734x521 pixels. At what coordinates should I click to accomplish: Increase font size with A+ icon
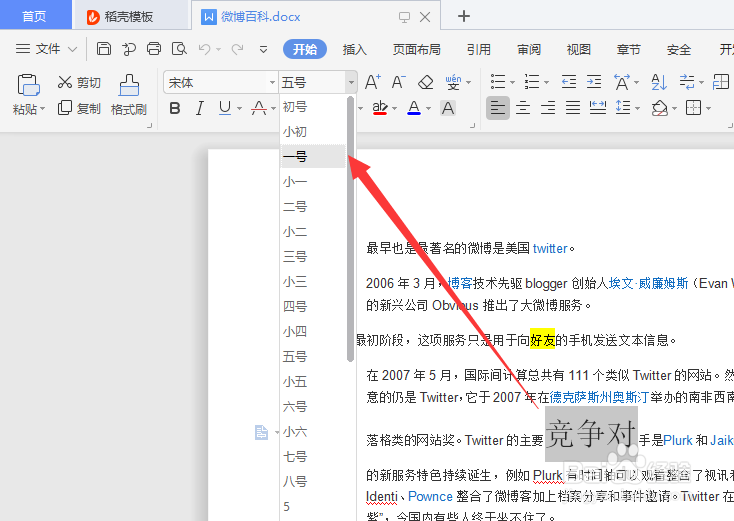[373, 82]
